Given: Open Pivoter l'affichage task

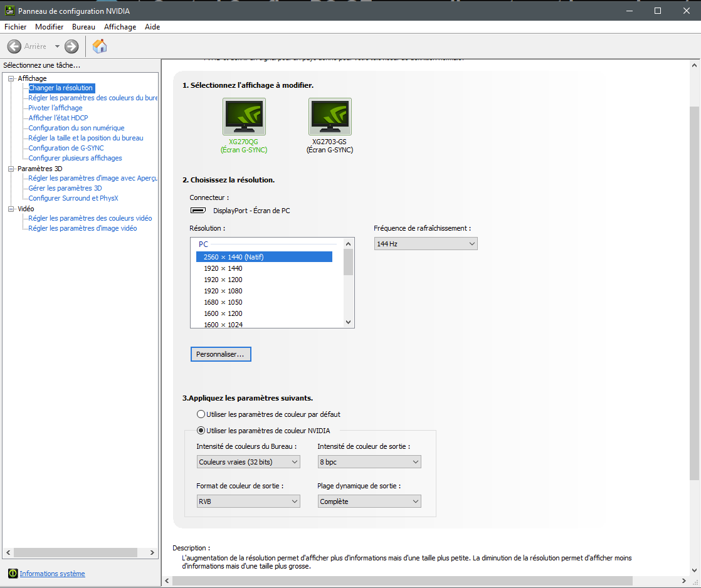Looking at the screenshot, I should pos(55,108).
